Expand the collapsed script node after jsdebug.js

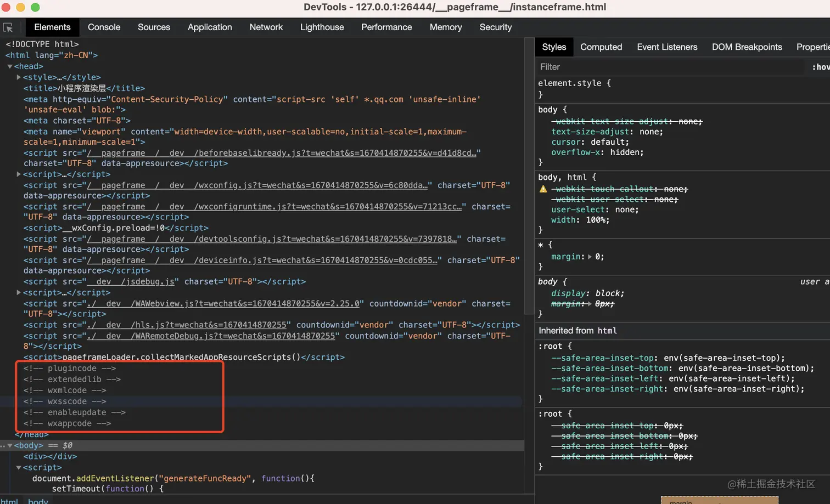(19, 293)
